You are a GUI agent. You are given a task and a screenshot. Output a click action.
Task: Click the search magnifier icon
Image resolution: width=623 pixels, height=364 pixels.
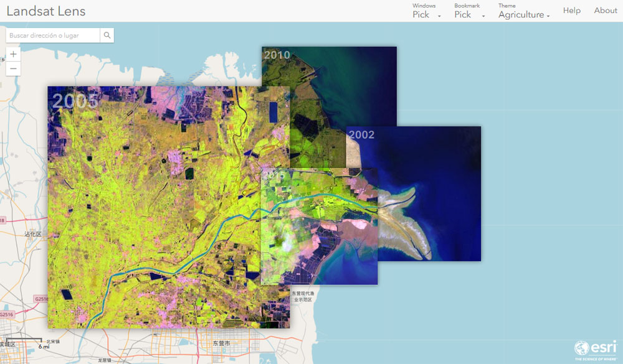pyautogui.click(x=107, y=35)
